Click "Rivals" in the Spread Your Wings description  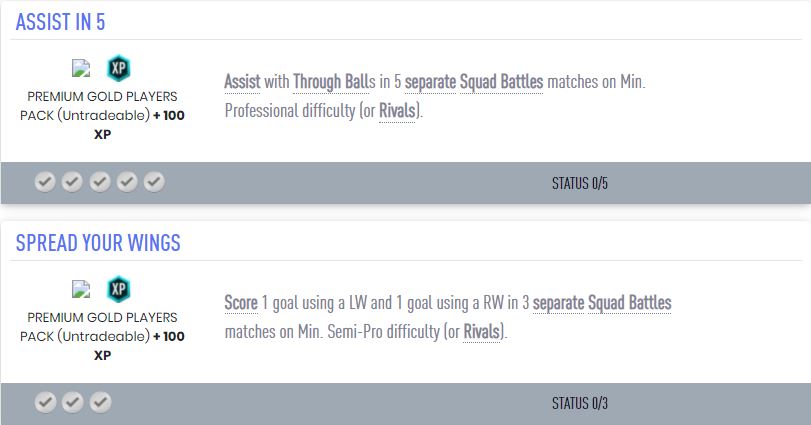click(x=483, y=331)
